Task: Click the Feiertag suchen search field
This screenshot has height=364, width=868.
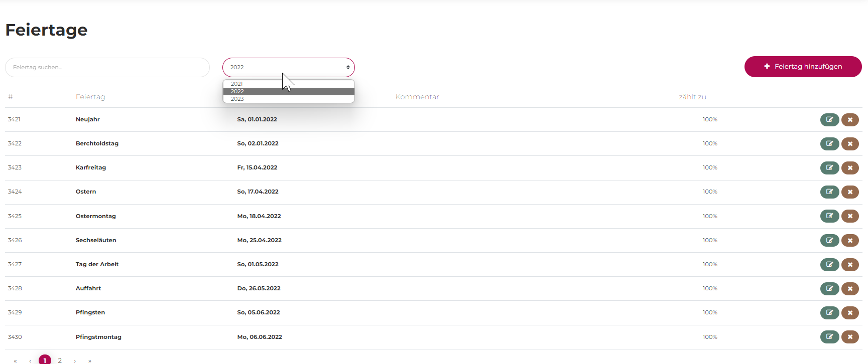Action: [107, 67]
